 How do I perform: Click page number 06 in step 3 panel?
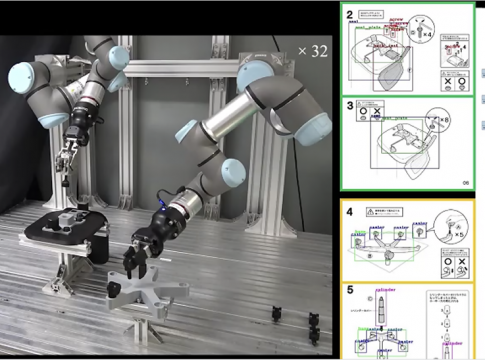tap(466, 183)
